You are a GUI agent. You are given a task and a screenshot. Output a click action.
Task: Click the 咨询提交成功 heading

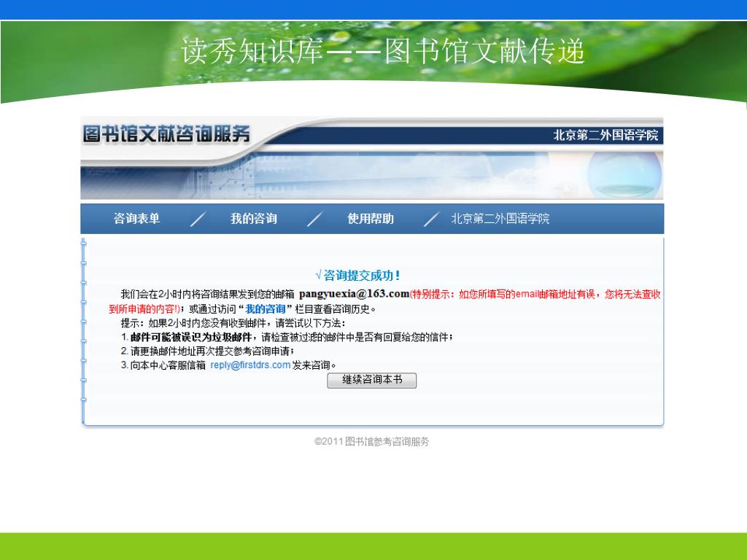click(x=357, y=275)
